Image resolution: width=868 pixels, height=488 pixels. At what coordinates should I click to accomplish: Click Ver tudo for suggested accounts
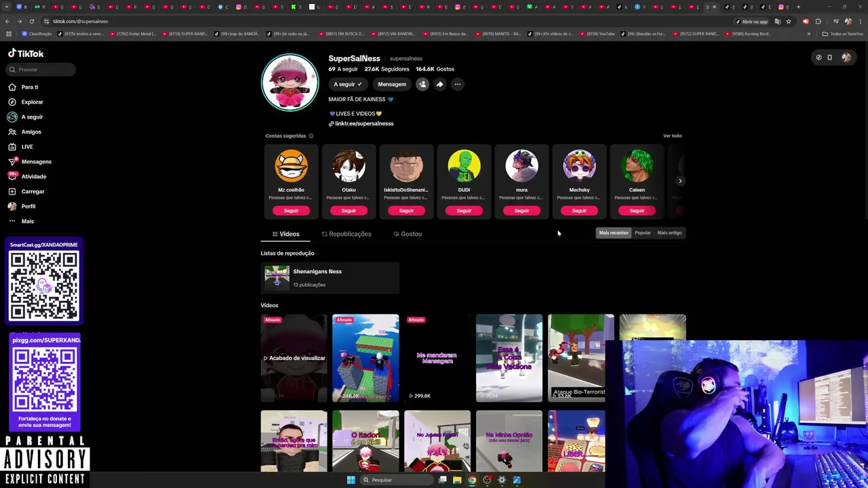pos(672,136)
